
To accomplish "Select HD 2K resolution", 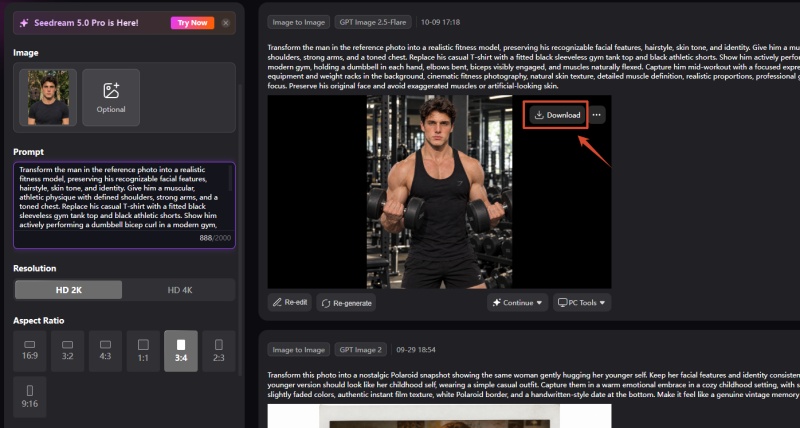I will pos(68,290).
